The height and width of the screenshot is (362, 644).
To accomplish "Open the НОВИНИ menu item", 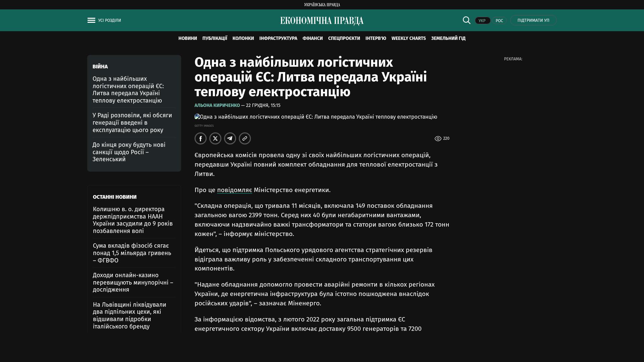I will [187, 39].
